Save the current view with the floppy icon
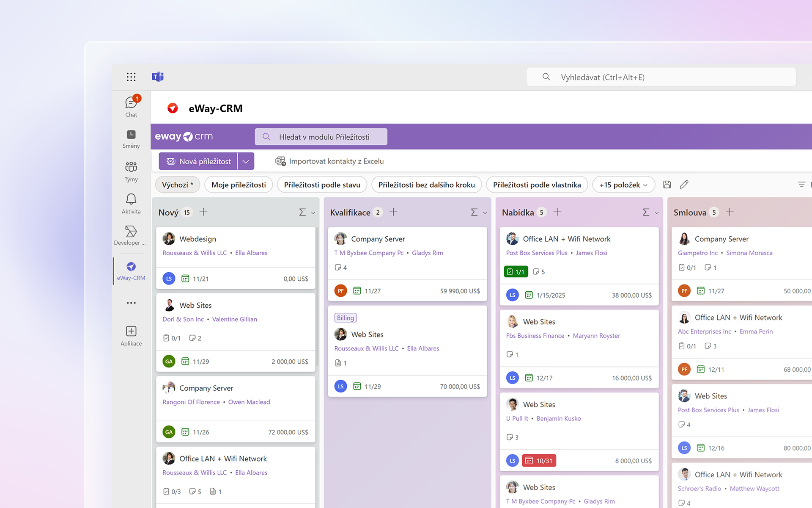The image size is (812, 508). coord(667,184)
